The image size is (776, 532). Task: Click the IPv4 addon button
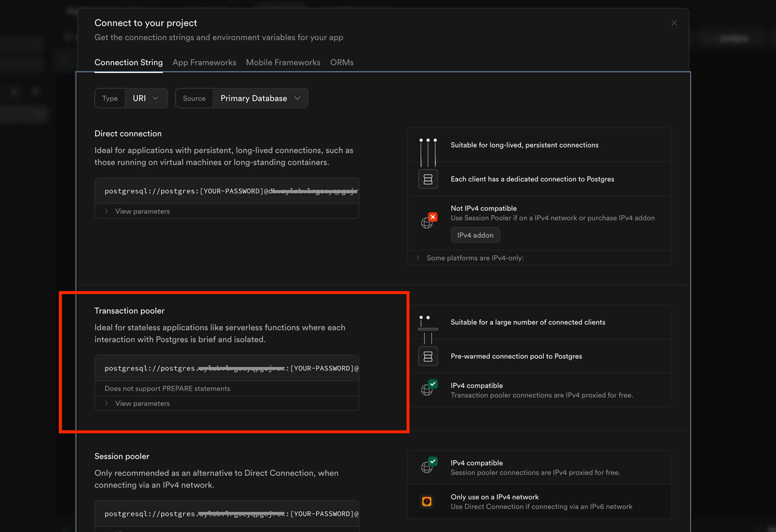click(475, 235)
